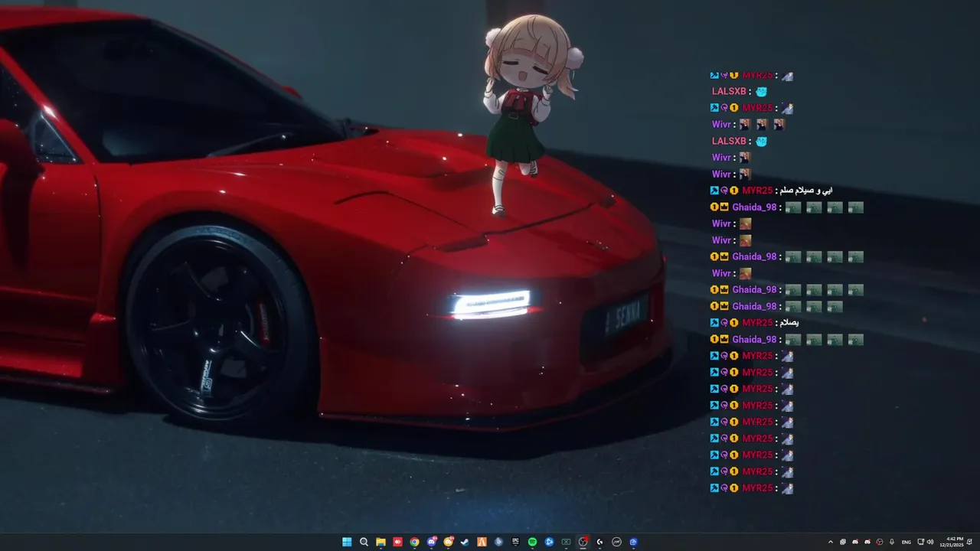980x551 pixels.
Task: Open Steam from the taskbar
Action: pos(465,542)
